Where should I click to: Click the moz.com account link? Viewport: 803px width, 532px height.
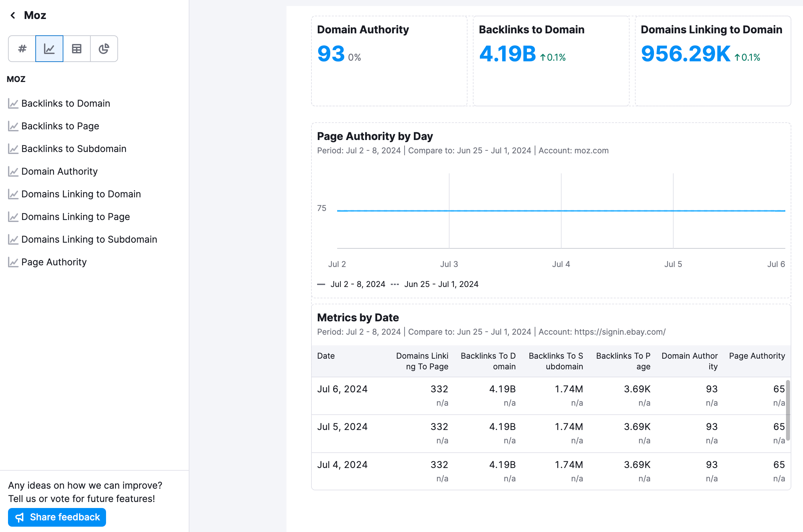tap(592, 150)
